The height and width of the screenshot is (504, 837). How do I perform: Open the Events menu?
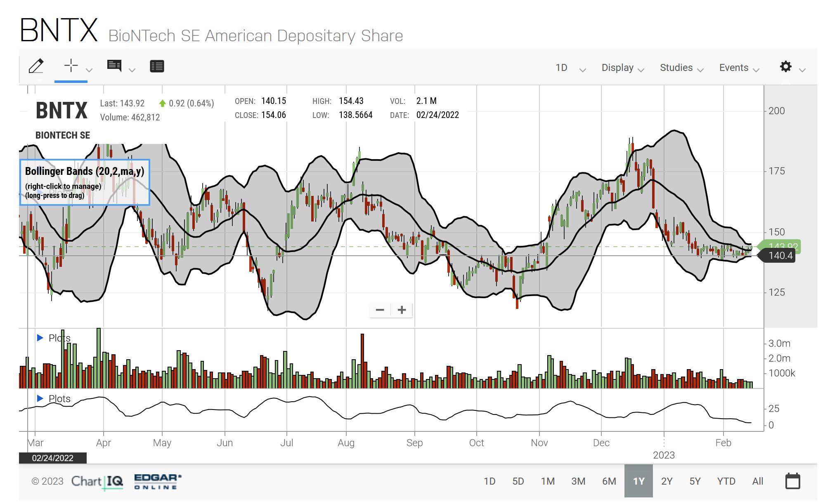coord(739,68)
